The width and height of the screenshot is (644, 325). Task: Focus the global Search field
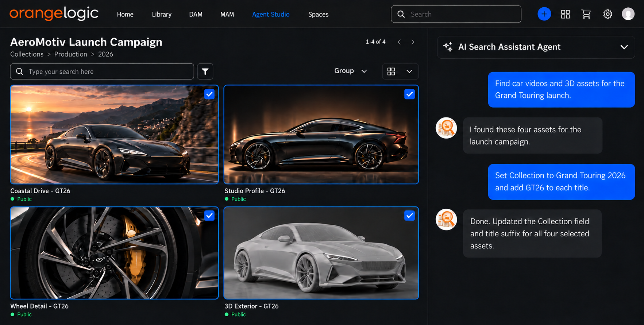[456, 14]
